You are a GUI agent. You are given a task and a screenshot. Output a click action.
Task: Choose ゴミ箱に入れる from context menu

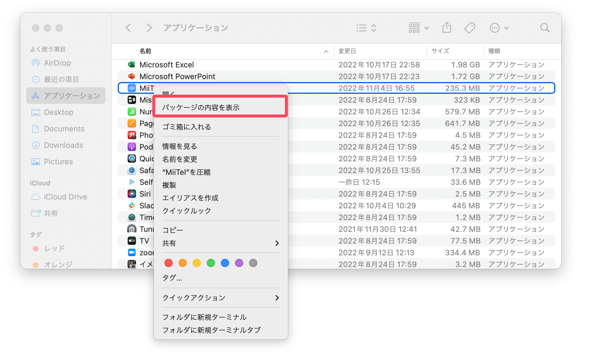tap(220, 127)
